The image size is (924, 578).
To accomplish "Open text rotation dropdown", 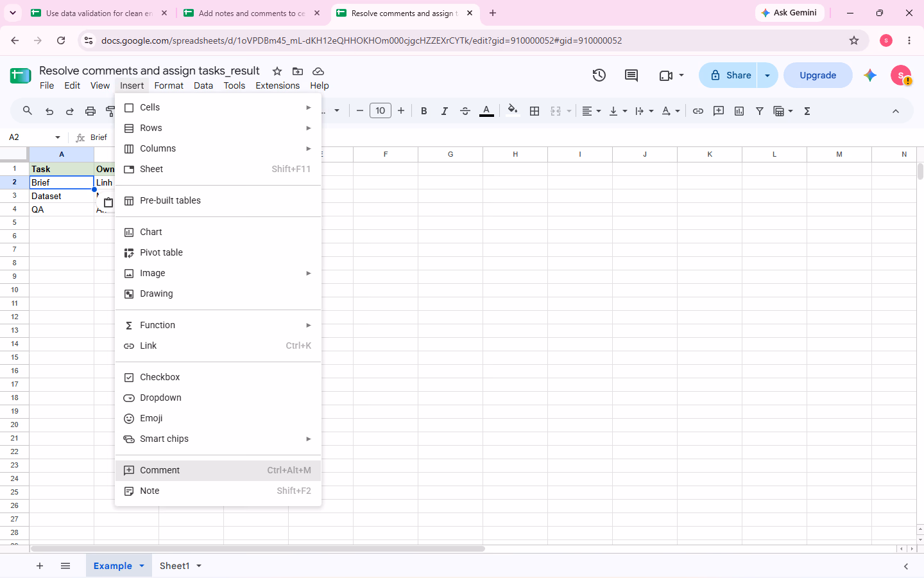I will pyautogui.click(x=671, y=111).
